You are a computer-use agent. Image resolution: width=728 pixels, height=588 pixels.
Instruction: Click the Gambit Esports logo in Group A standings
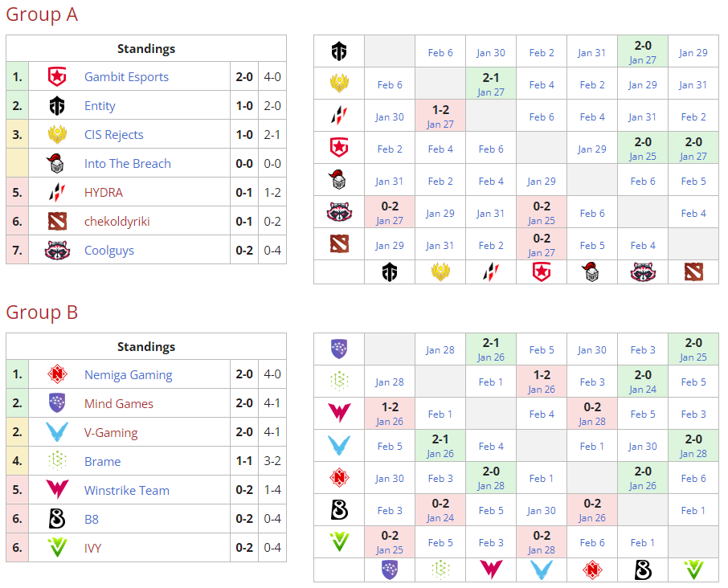(x=57, y=77)
